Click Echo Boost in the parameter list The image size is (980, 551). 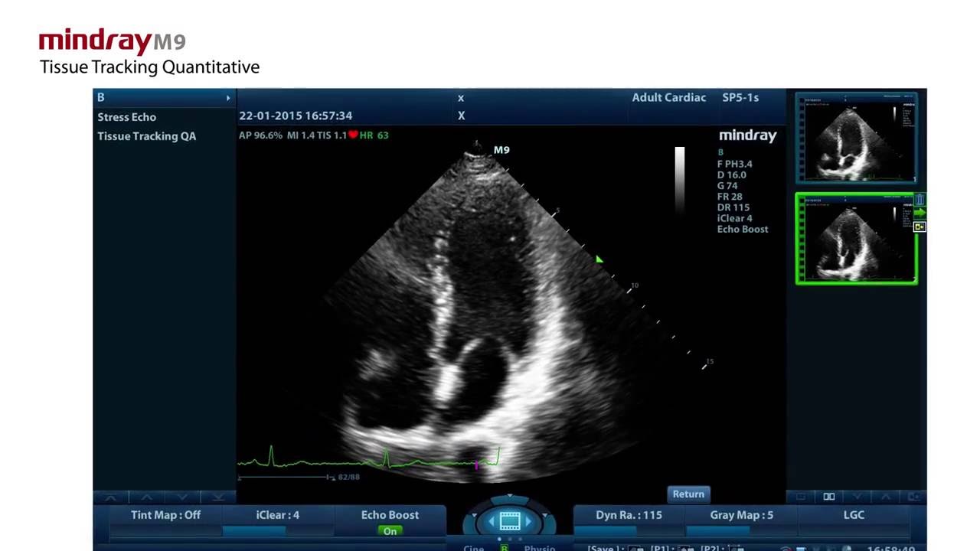(743, 229)
